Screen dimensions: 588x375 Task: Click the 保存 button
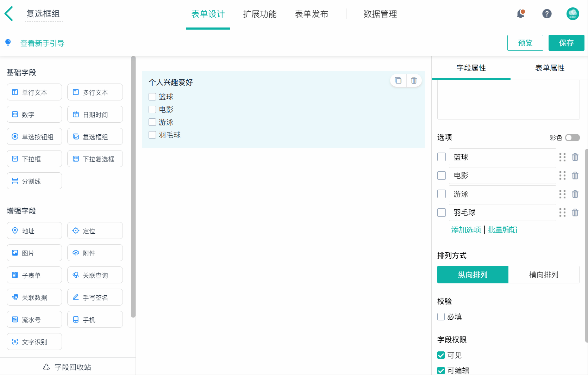tap(566, 43)
